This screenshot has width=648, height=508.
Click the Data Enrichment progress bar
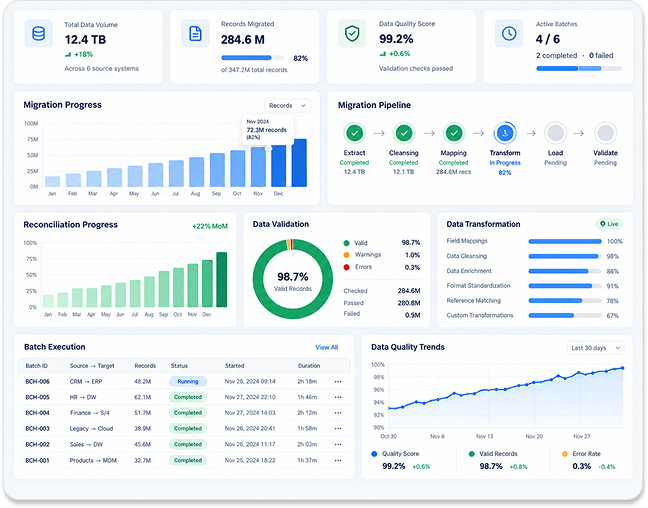click(x=565, y=271)
